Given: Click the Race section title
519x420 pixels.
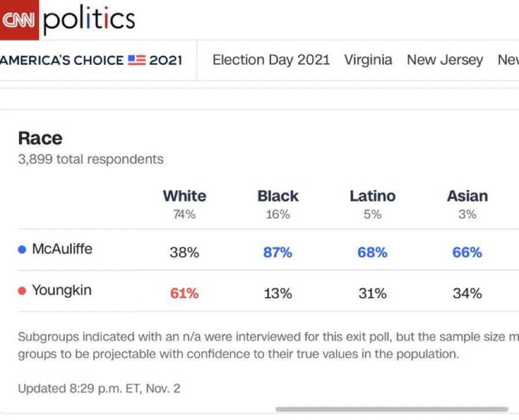Looking at the screenshot, I should pyautogui.click(x=40, y=138).
